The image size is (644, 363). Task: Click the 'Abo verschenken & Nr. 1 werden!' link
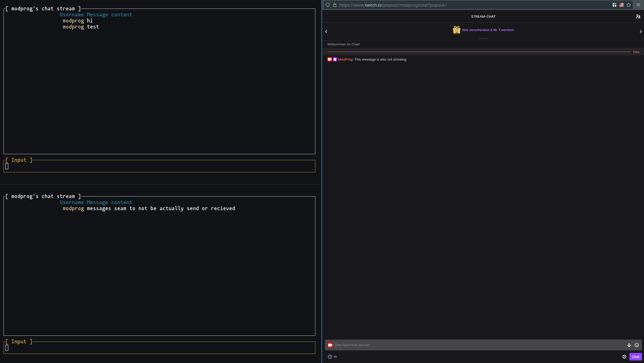[x=488, y=30]
